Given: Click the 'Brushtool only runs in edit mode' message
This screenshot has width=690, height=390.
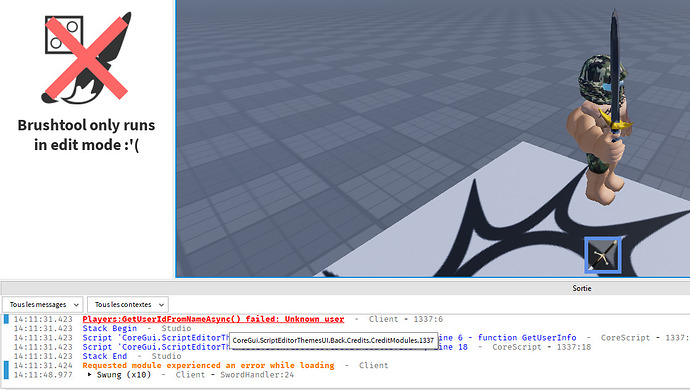Looking at the screenshot, I should point(86,135).
